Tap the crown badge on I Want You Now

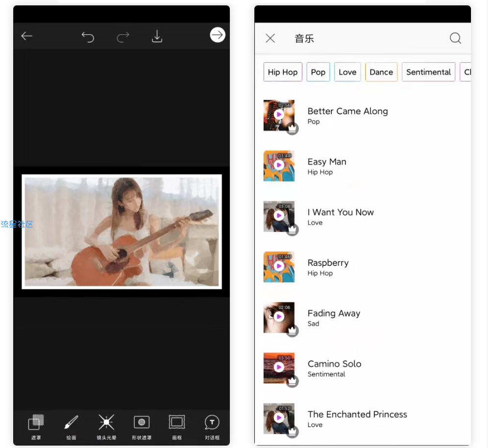point(293,230)
